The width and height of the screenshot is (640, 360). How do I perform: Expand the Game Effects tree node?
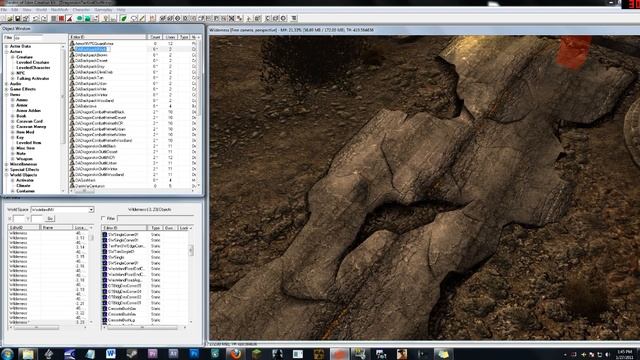pos(7,89)
